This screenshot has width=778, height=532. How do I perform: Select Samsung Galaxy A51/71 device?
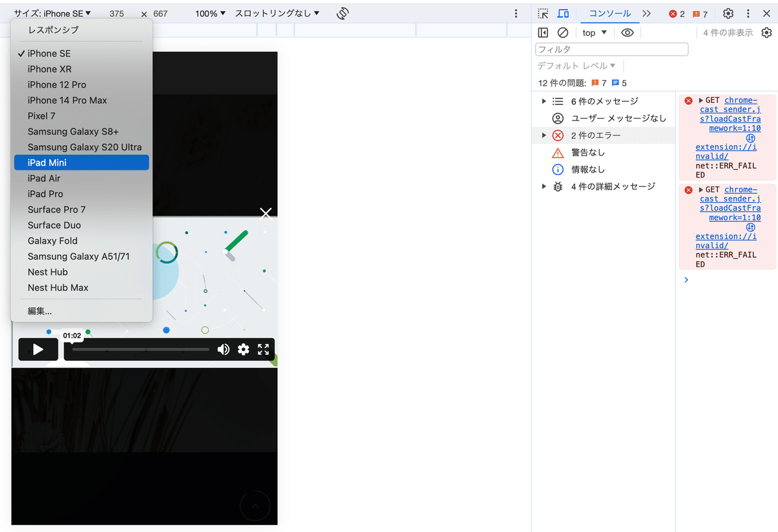pos(82,257)
